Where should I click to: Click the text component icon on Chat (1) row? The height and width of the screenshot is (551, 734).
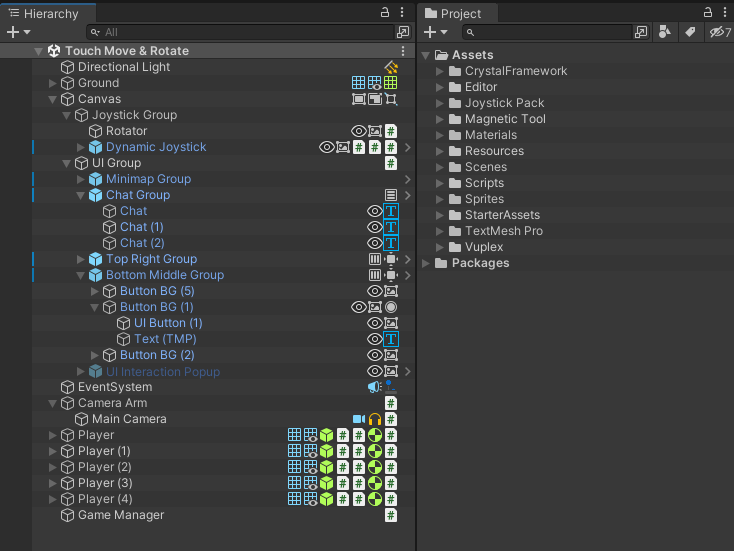point(391,227)
